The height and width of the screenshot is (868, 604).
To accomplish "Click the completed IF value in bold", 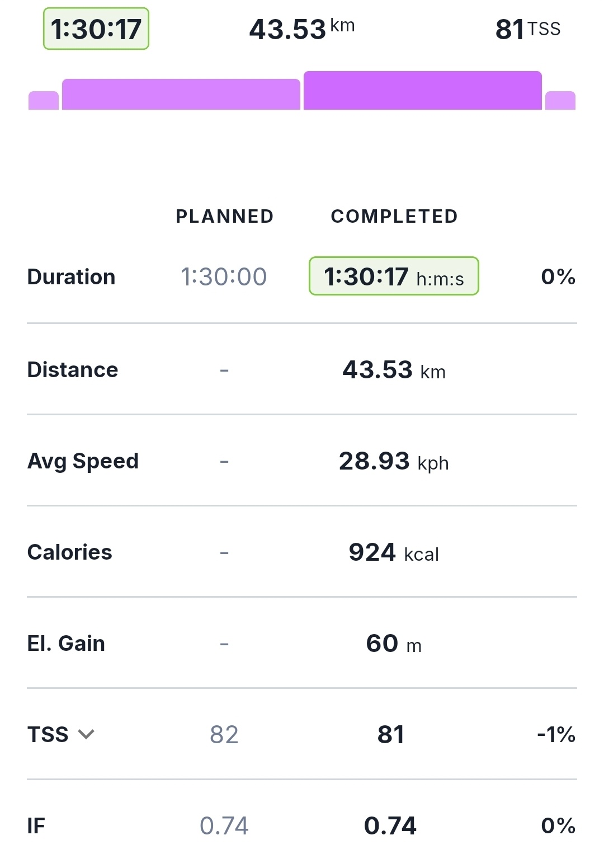I will 390,826.
